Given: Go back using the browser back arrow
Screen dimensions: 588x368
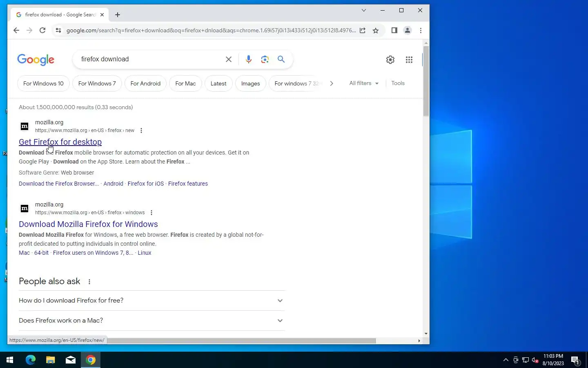Looking at the screenshot, I should click(16, 30).
